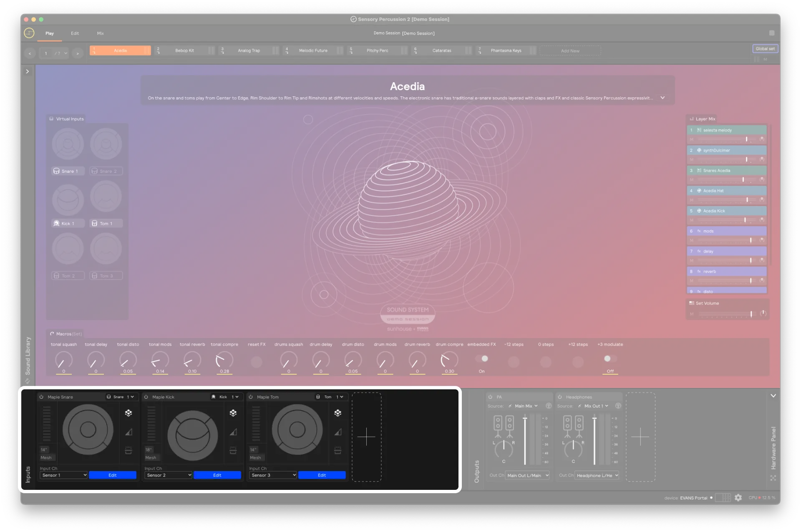
Task: Open Sensor 1 input channel dropdown
Action: (64, 474)
